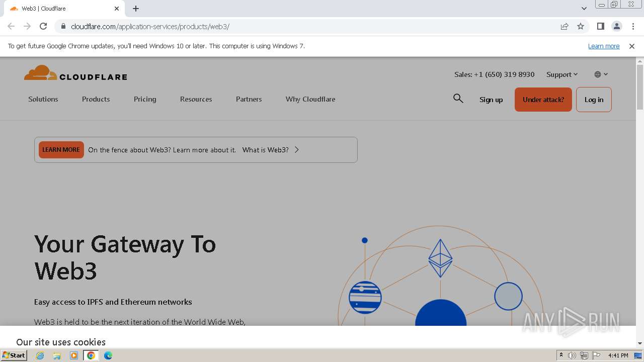
Task: Launch Internet Explorer from taskbar
Action: pyautogui.click(x=40, y=355)
